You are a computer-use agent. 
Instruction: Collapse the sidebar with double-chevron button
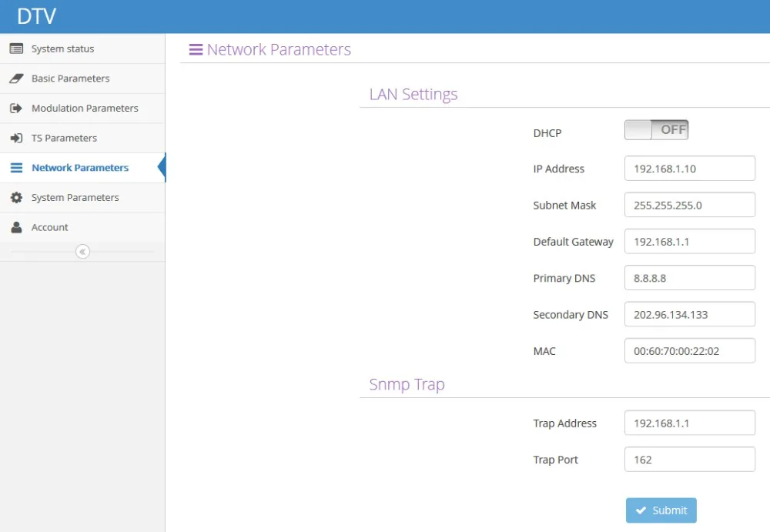(x=82, y=252)
